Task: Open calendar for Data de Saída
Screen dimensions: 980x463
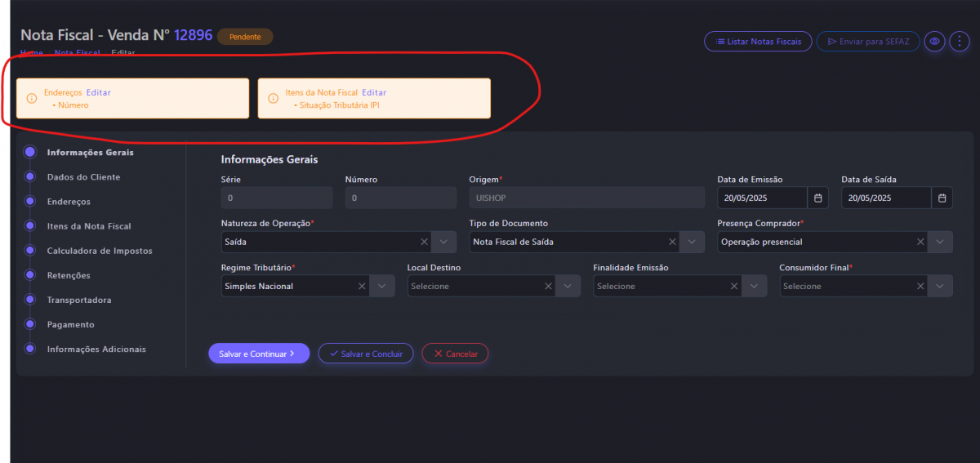Action: (942, 198)
